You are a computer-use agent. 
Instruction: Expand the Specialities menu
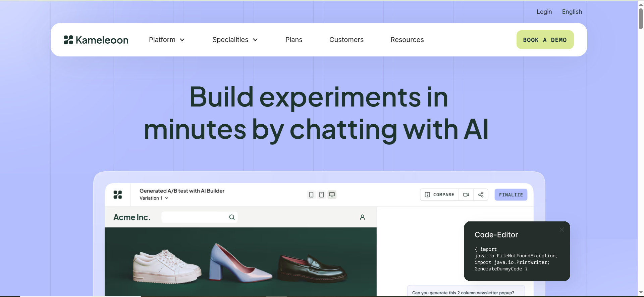tap(235, 40)
